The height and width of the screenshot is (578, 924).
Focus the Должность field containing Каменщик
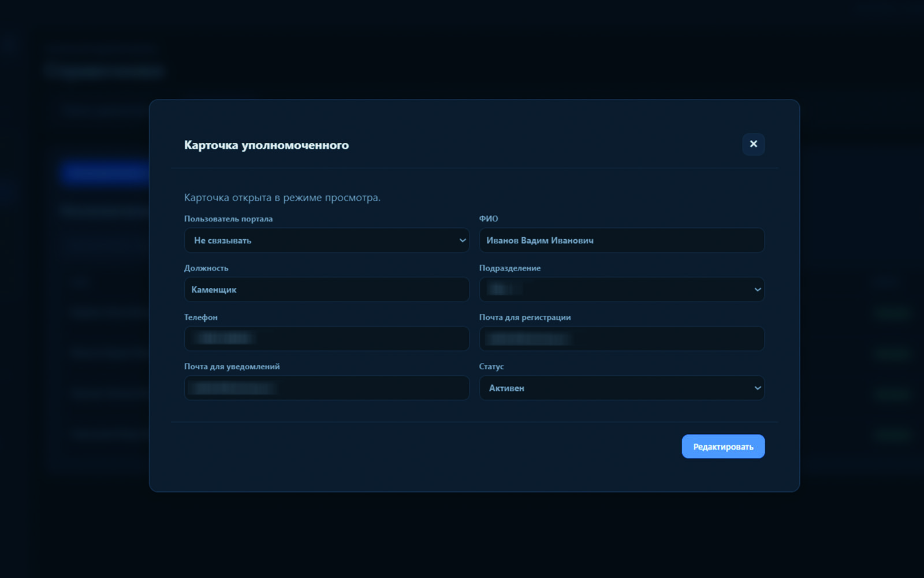click(326, 290)
